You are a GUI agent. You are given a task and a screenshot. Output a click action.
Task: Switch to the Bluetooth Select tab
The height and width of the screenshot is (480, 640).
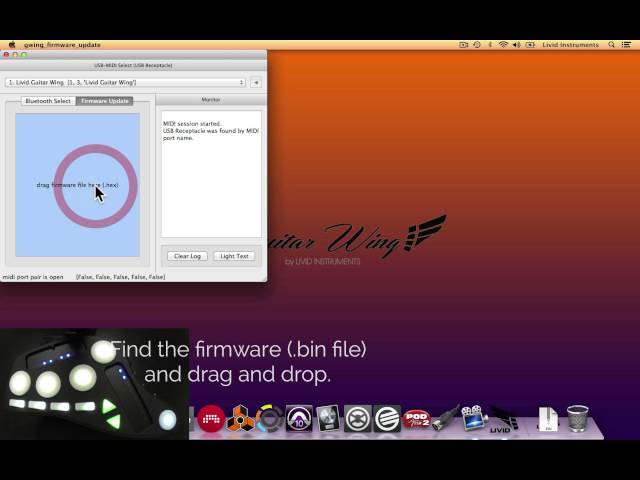coord(47,101)
